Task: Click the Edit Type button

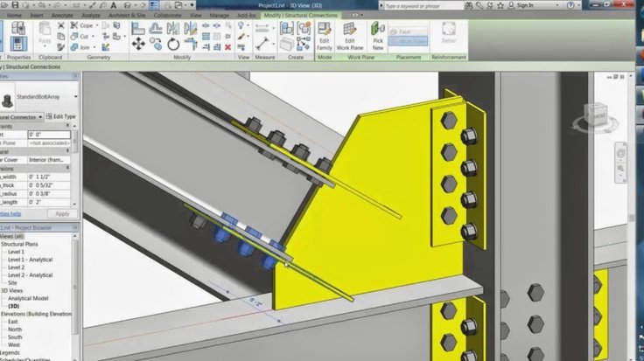Action: coord(61,116)
